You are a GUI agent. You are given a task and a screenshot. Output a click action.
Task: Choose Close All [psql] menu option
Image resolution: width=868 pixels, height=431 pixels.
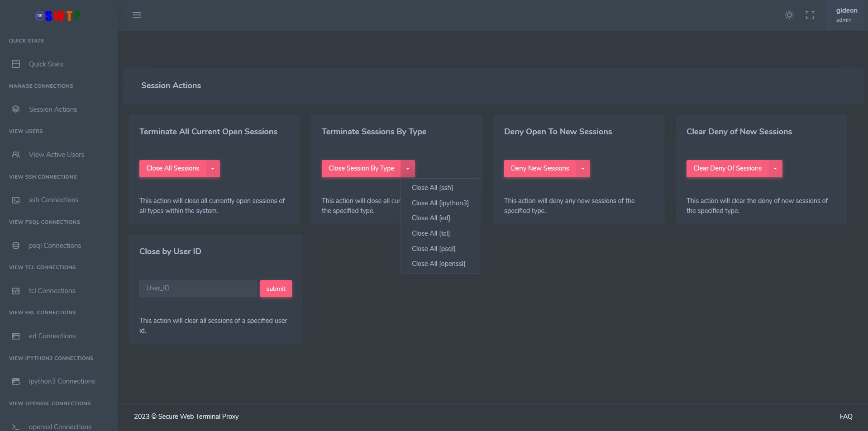[x=433, y=249]
